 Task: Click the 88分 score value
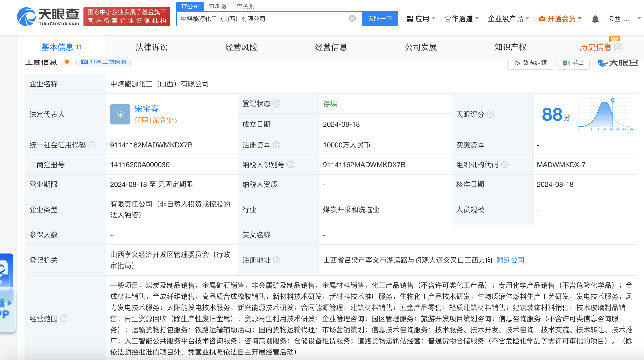pyautogui.click(x=556, y=114)
